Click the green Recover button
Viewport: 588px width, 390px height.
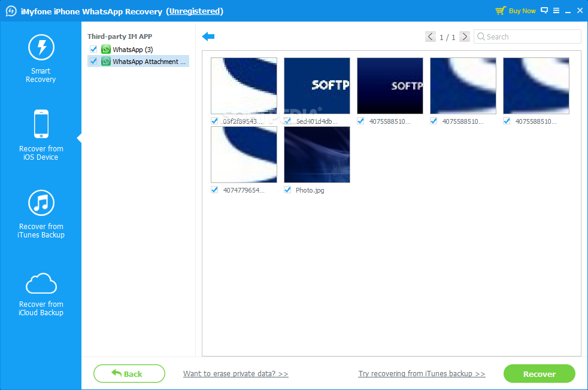coord(539,373)
